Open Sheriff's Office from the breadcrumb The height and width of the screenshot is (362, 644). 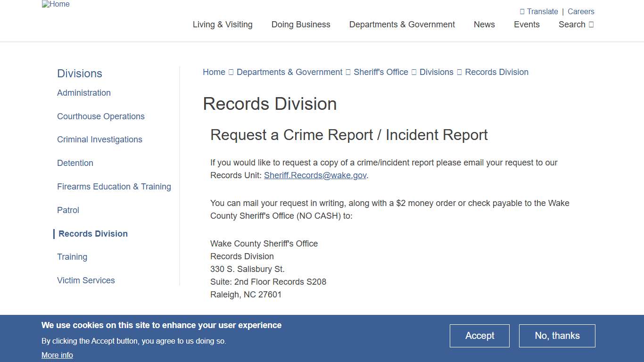(381, 72)
